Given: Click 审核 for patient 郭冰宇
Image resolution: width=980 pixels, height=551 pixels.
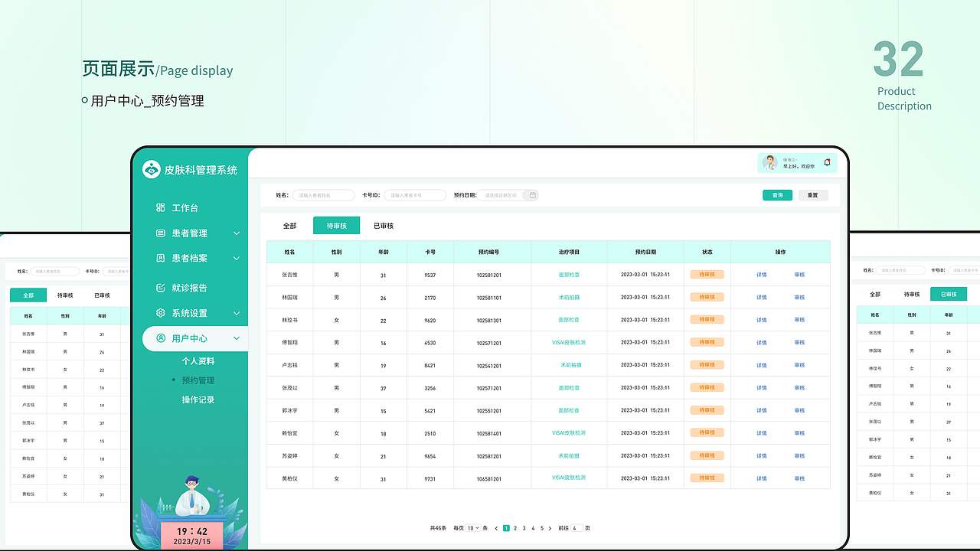Looking at the screenshot, I should point(799,411).
